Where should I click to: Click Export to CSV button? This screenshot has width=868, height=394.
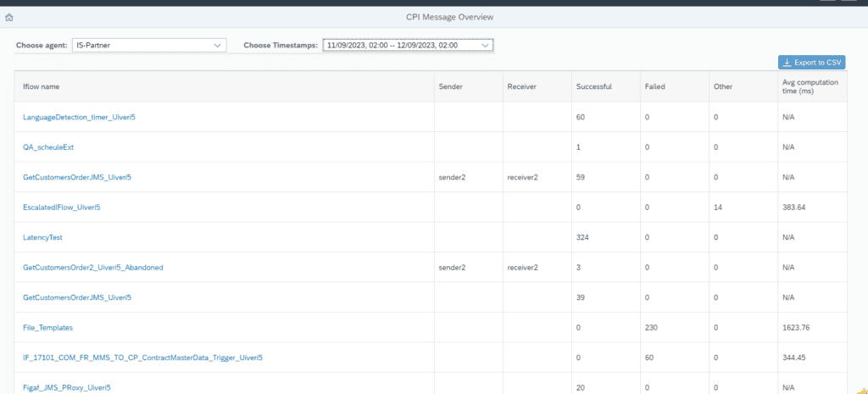811,63
